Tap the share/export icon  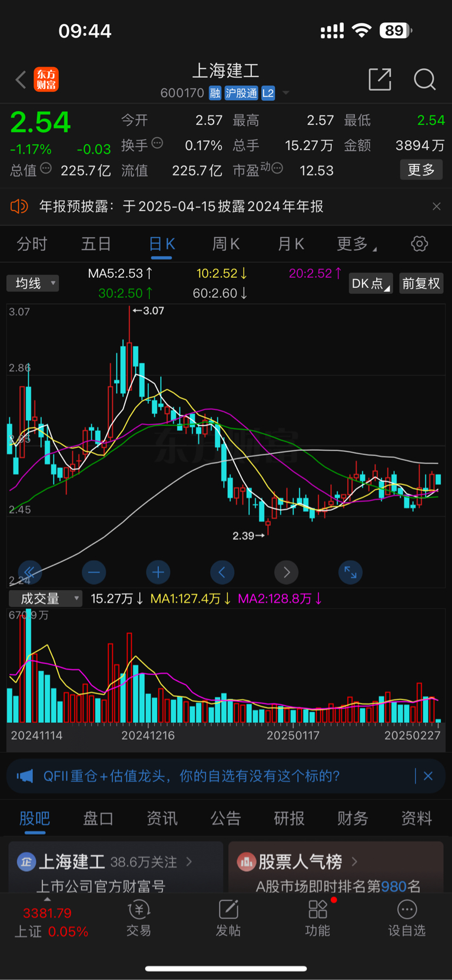(x=380, y=79)
